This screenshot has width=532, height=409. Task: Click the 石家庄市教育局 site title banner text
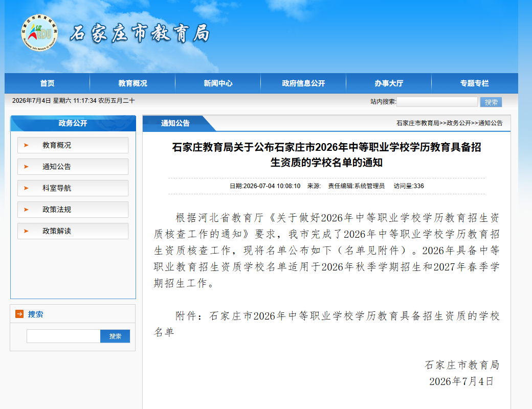point(140,33)
